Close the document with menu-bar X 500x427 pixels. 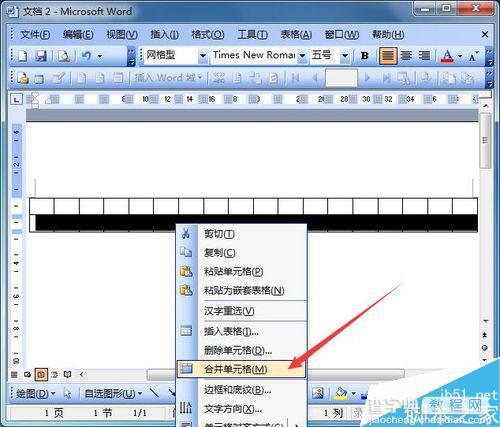coord(485,34)
